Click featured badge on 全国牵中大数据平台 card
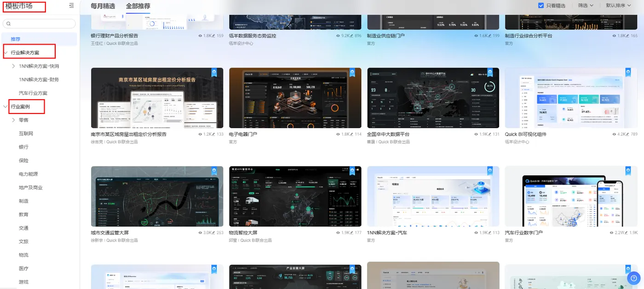644x289 pixels. coord(490,72)
